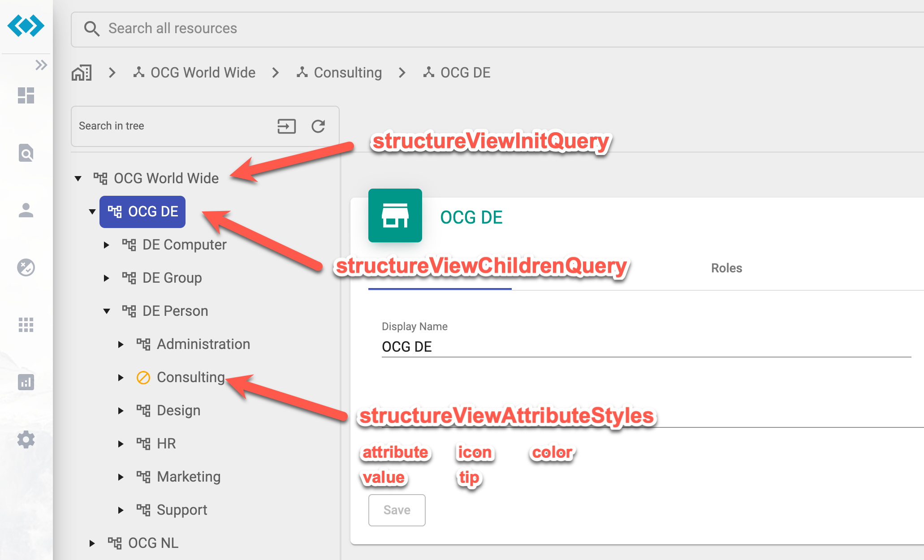The height and width of the screenshot is (560, 924).
Task: Expand the DE Computer node
Action: [107, 245]
